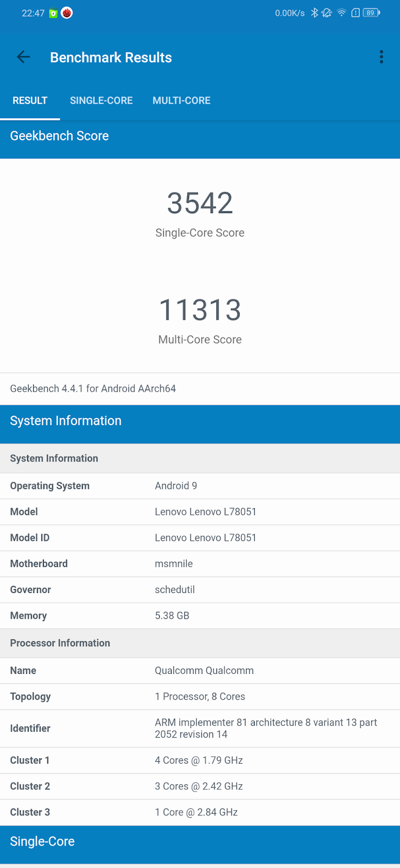Tap the Model ID row label
Viewport: 400px width, 868px height.
coord(30,538)
